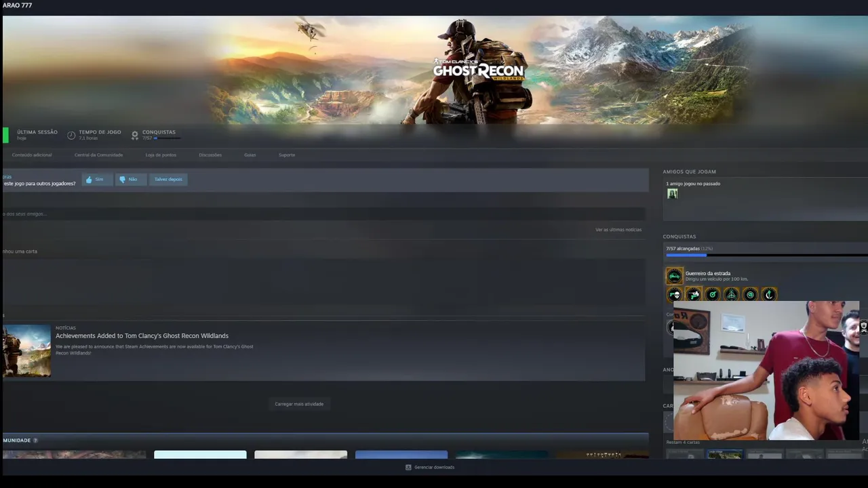Click the Conquistas medal icon in header

tap(135, 135)
